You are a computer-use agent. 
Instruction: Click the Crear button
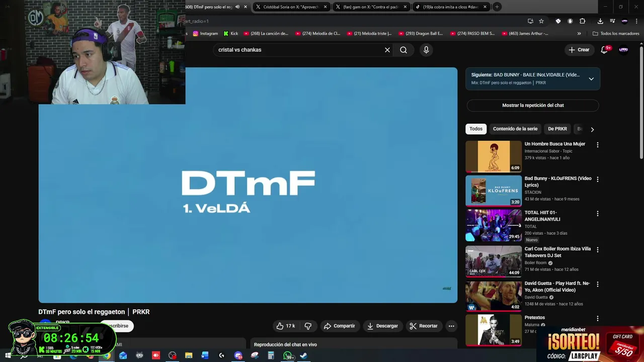tap(579, 50)
